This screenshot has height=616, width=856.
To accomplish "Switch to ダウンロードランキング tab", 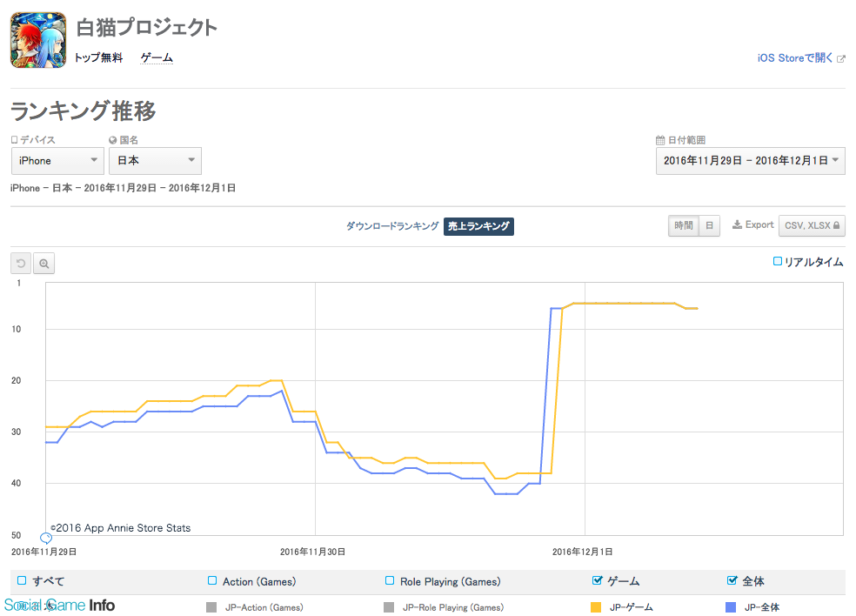I will pos(392,226).
